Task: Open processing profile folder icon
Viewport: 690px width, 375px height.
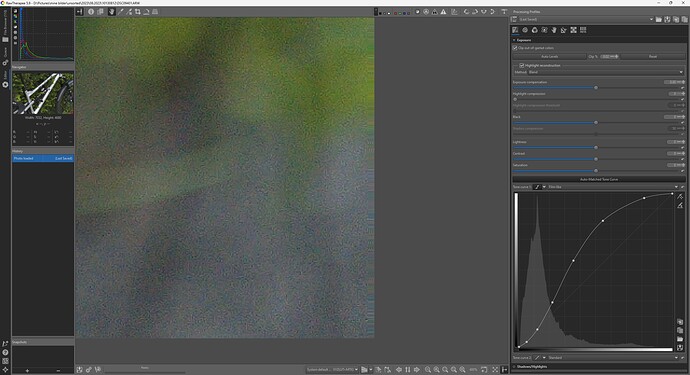Action: coord(659,19)
